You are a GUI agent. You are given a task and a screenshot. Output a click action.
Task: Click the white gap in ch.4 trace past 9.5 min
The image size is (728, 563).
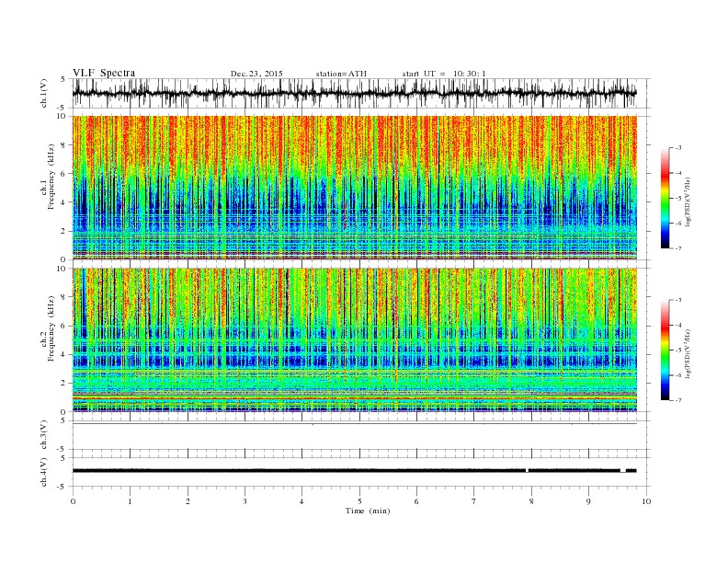tap(623, 471)
